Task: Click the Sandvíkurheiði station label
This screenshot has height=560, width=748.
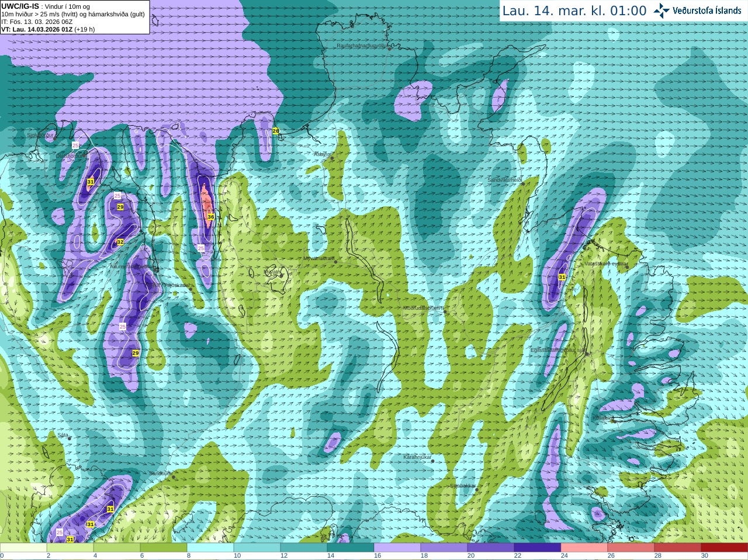Action: [x=505, y=180]
